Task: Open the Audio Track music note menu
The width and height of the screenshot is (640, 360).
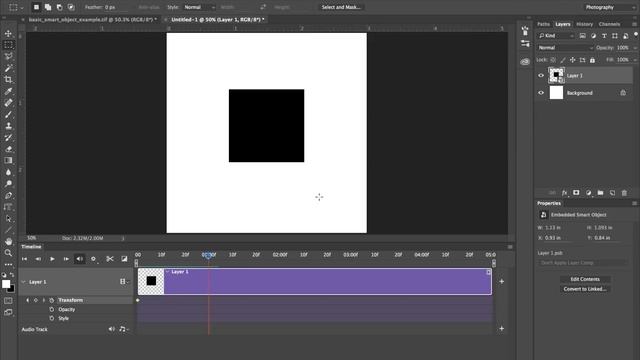Action: [x=123, y=329]
